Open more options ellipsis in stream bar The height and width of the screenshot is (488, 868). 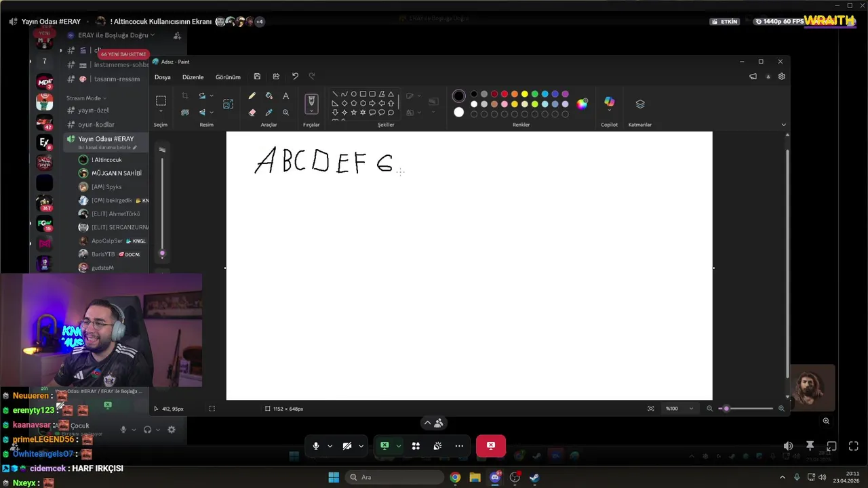tap(459, 446)
